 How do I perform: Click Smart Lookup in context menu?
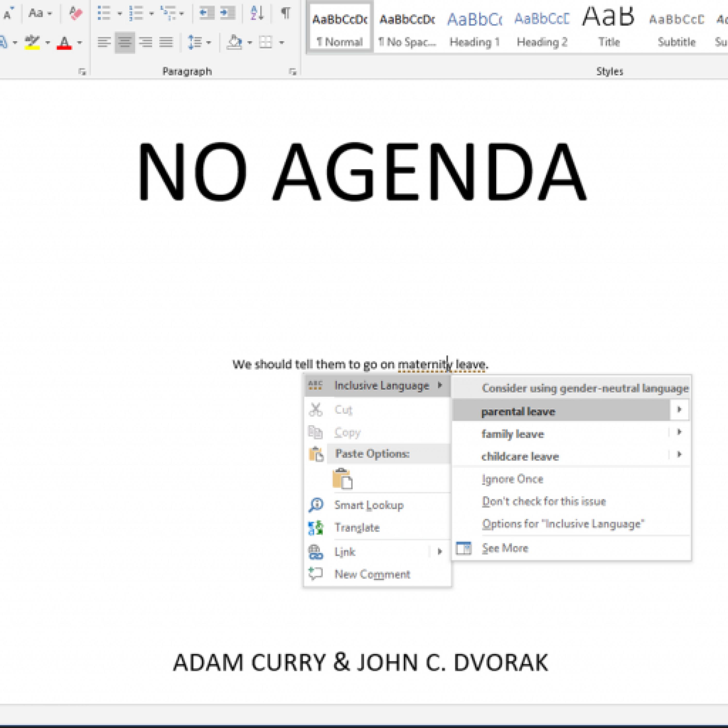pos(369,505)
